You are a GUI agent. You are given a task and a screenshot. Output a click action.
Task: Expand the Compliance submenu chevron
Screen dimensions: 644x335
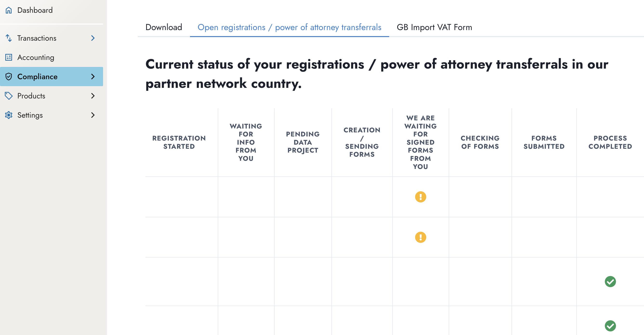(x=93, y=77)
